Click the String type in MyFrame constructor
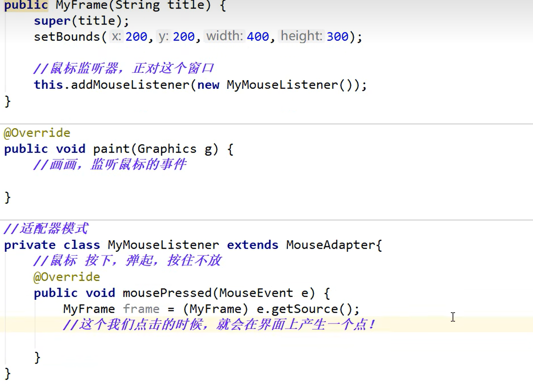 pos(137,6)
